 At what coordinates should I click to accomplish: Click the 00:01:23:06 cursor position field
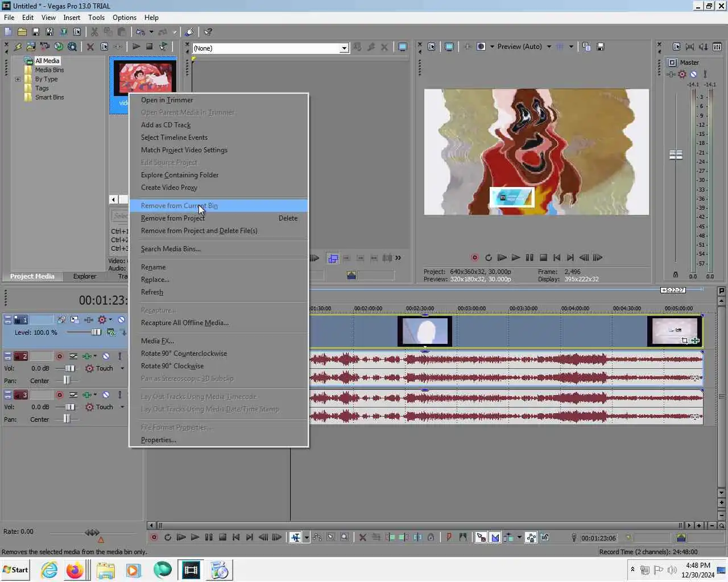pos(598,538)
